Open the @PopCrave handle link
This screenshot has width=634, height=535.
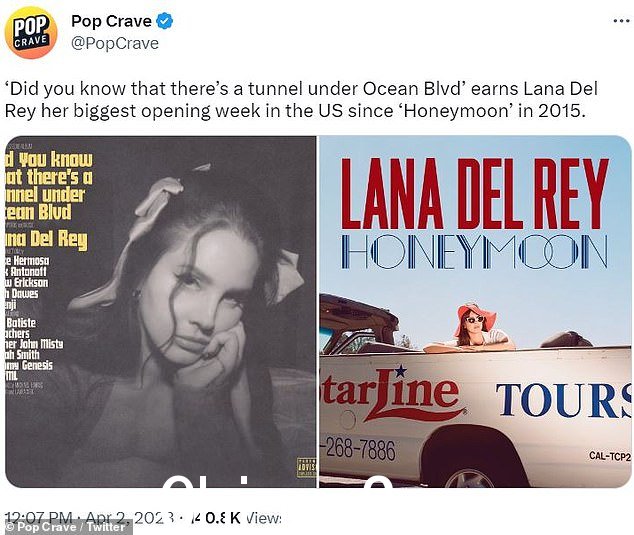(115, 43)
